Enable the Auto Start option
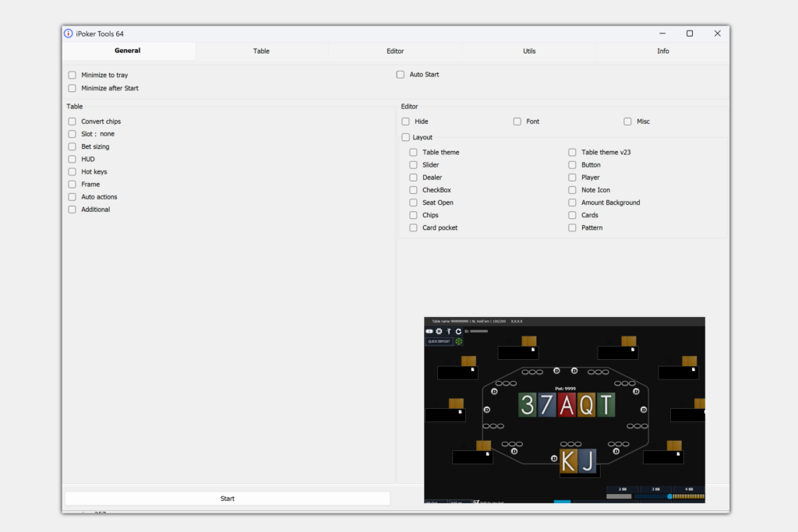 point(401,74)
